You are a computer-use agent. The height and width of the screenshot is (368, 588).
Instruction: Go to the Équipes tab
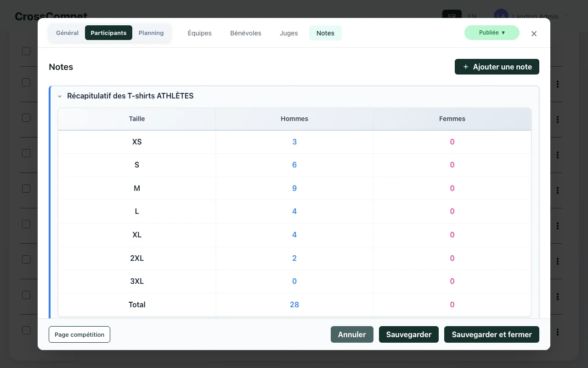(199, 33)
